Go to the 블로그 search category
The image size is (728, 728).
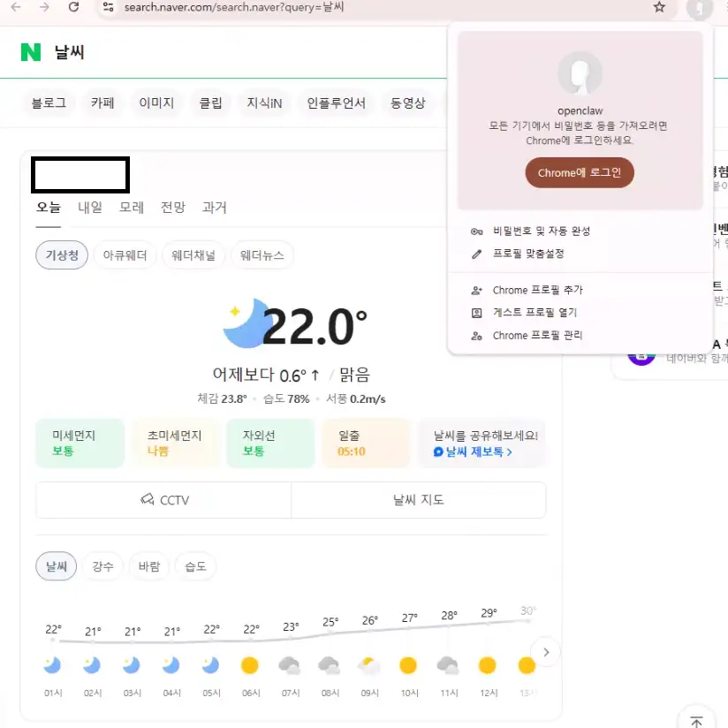(49, 102)
